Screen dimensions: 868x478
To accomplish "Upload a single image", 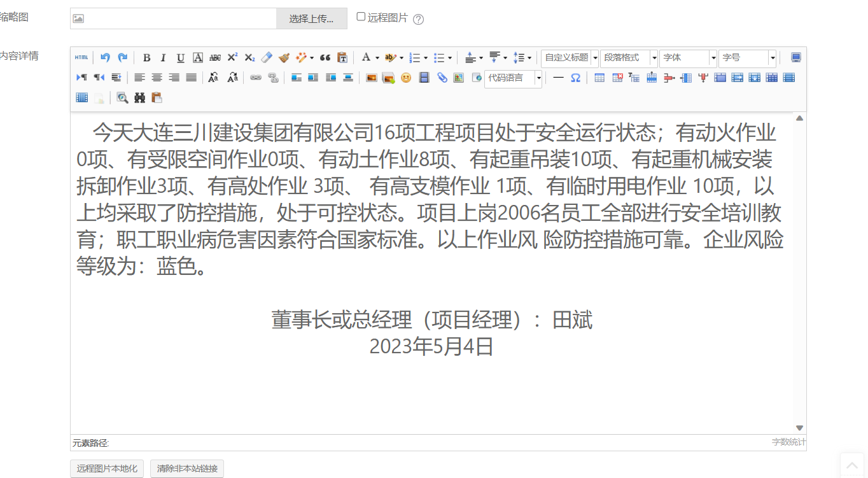I will (x=372, y=78).
